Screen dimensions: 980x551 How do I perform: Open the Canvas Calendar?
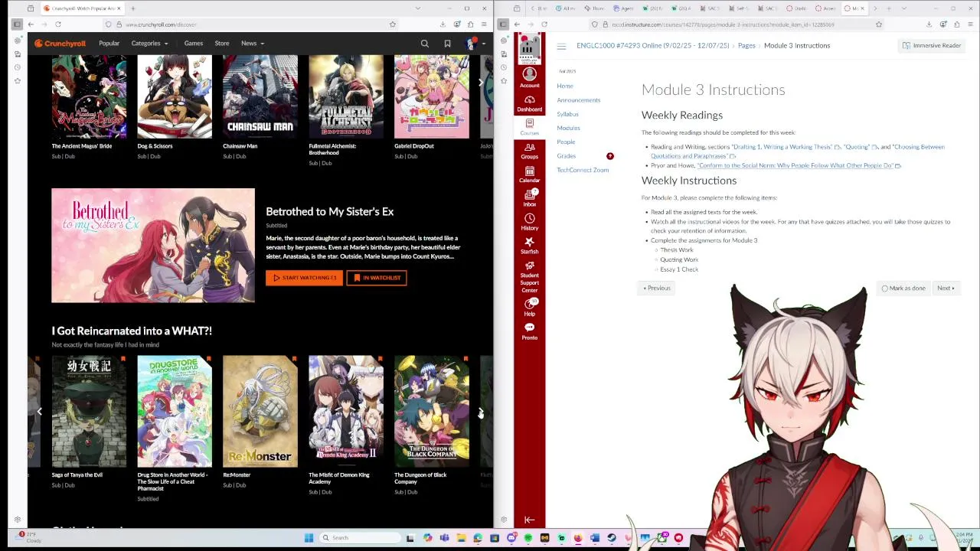click(x=529, y=174)
